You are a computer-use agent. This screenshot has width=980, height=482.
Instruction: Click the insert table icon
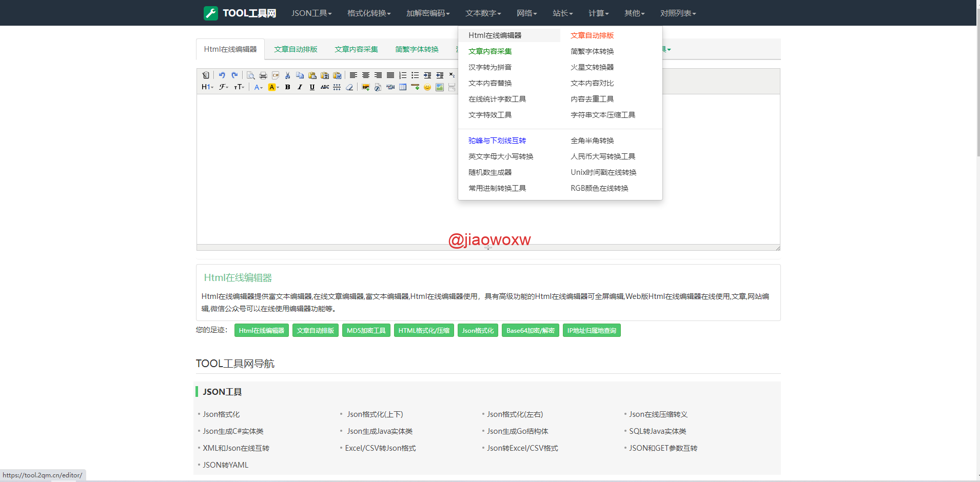(403, 87)
